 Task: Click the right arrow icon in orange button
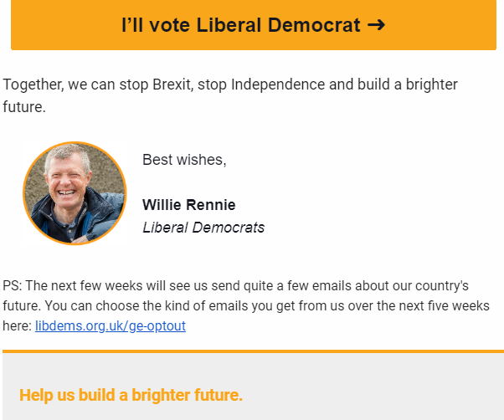(x=376, y=25)
